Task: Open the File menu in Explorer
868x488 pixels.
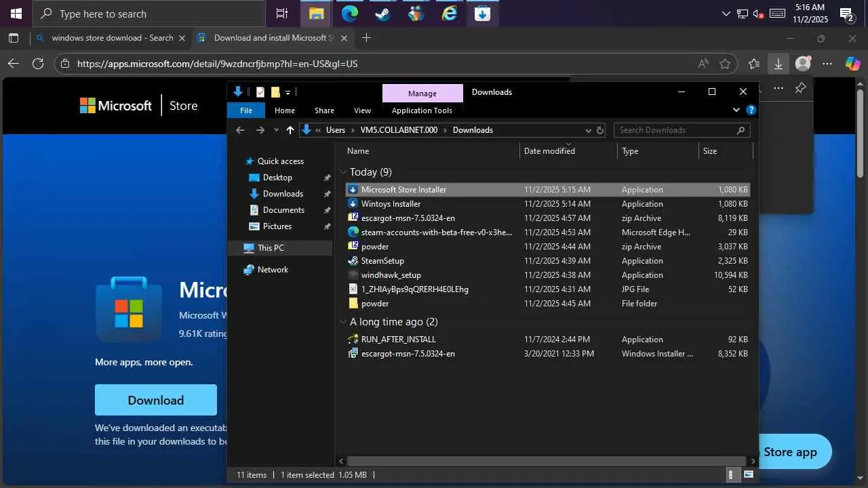Action: click(246, 110)
